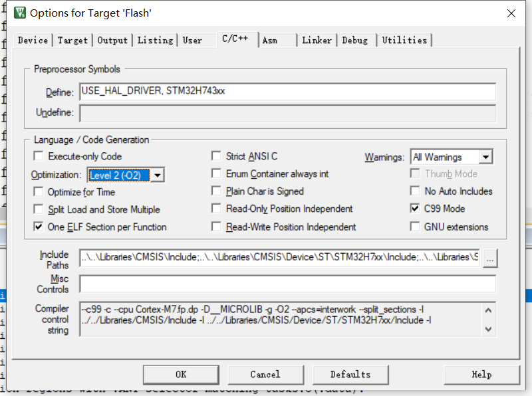Switch to the Device tab
The width and height of the screenshot is (532, 396).
(x=33, y=41)
